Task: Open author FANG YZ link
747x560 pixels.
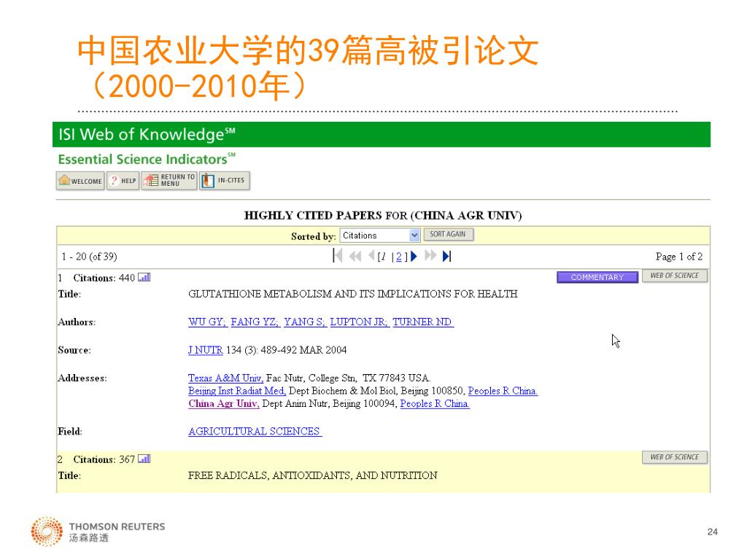Action: coord(255,322)
